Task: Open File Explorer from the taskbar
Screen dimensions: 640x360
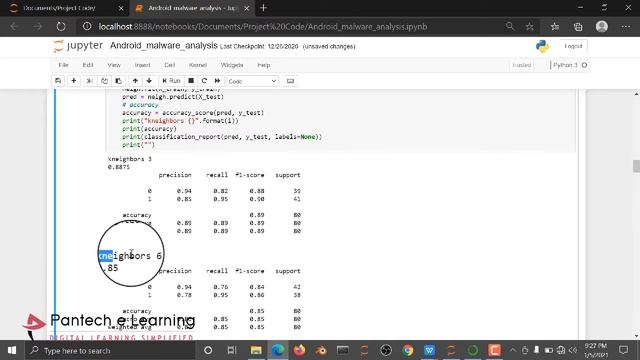Action: click(x=256, y=350)
